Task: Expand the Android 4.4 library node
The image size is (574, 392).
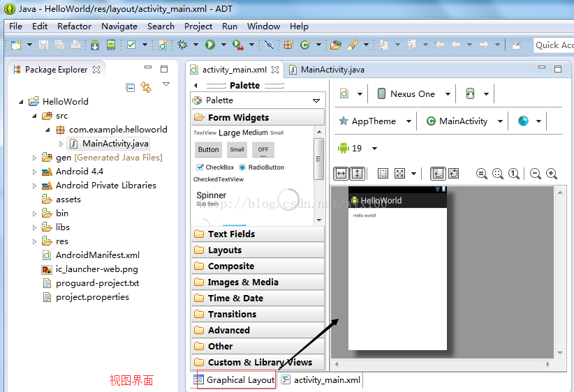Action: (34, 172)
